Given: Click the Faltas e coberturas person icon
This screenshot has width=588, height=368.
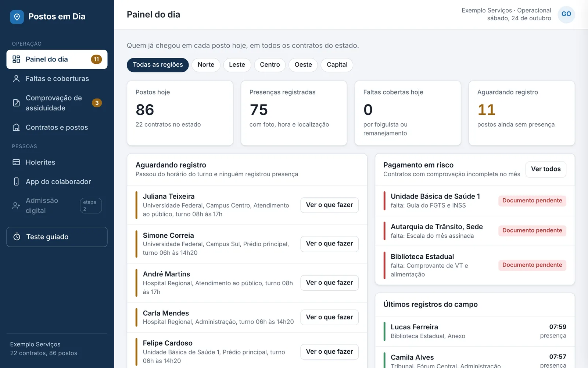Looking at the screenshot, I should 16,78.
